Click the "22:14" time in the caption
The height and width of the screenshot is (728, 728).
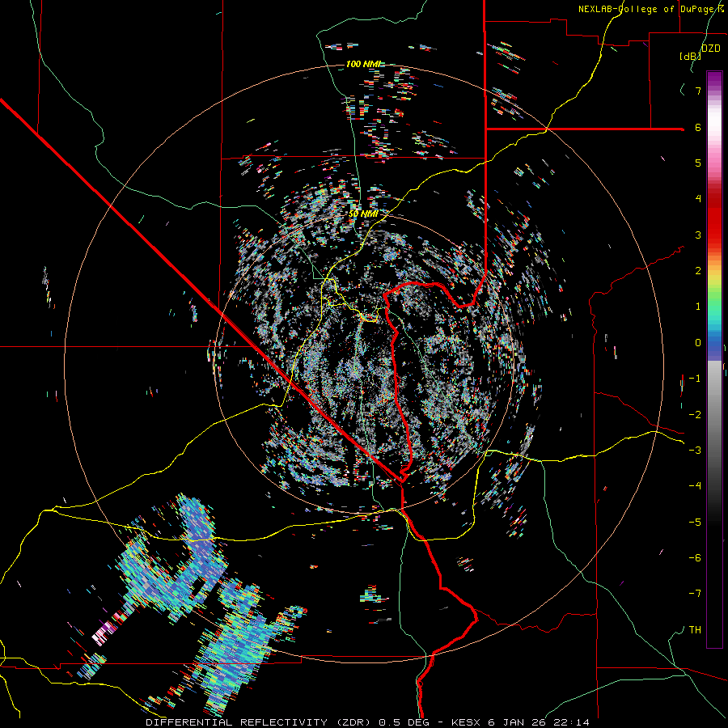tap(573, 722)
